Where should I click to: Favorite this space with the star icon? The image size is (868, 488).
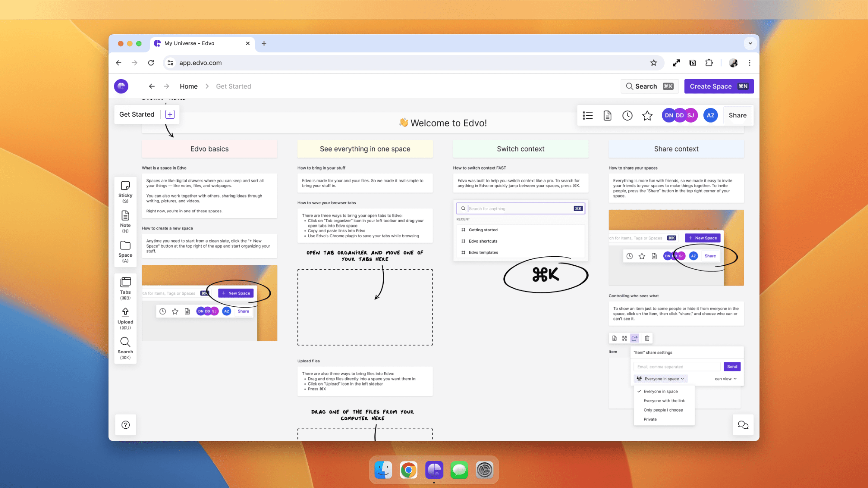[647, 115]
